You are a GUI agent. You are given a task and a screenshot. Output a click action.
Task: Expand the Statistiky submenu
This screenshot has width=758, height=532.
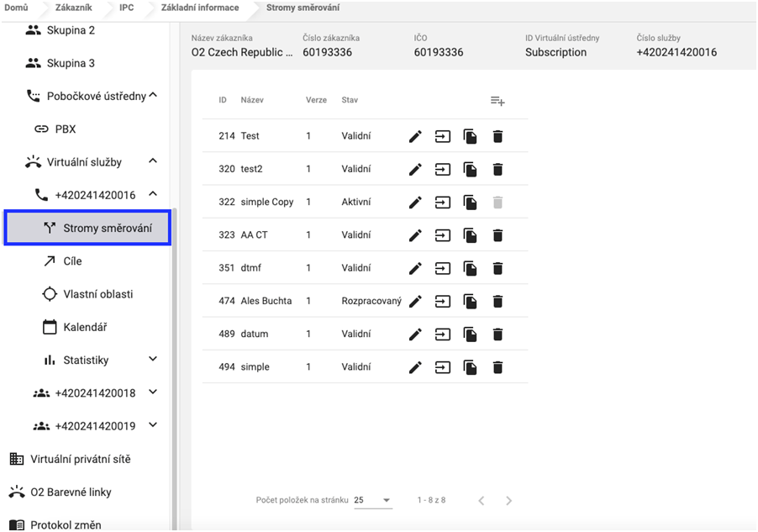153,360
